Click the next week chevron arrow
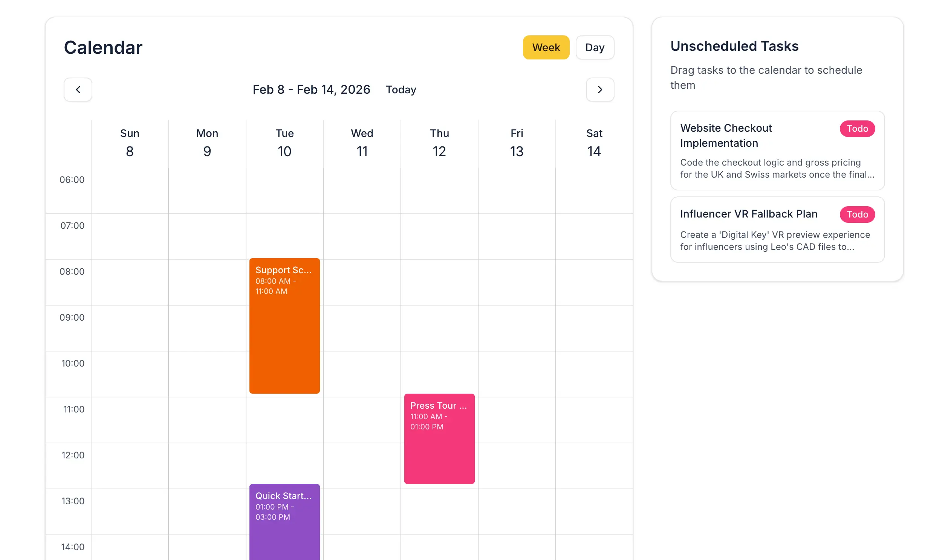The height and width of the screenshot is (560, 951). [600, 90]
